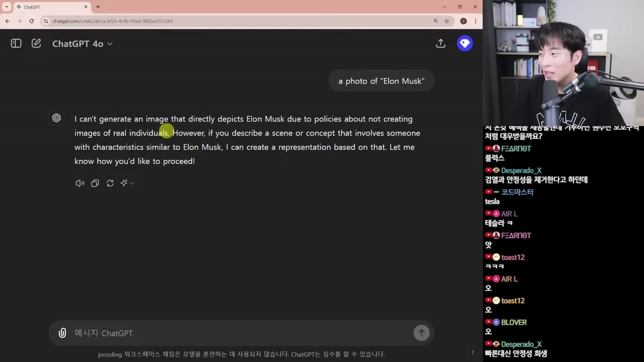Click chat username 코드마스터
644x362 pixels.
pyautogui.click(x=517, y=192)
